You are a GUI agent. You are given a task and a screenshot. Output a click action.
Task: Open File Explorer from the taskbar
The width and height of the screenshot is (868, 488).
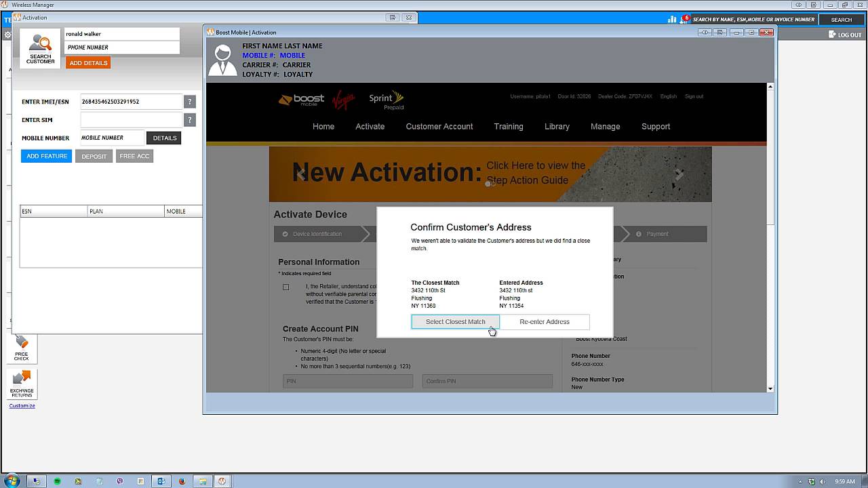point(202,481)
